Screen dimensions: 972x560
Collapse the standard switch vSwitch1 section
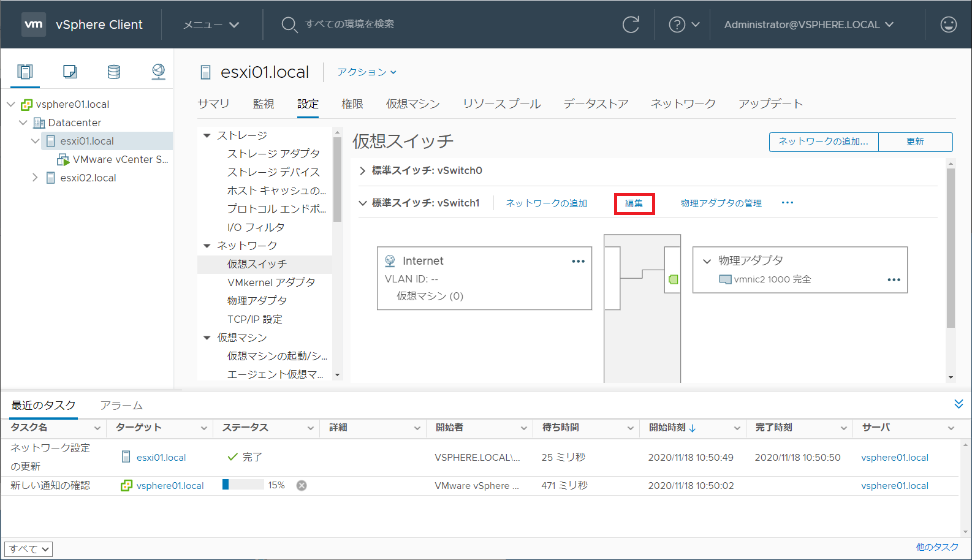pyautogui.click(x=362, y=203)
